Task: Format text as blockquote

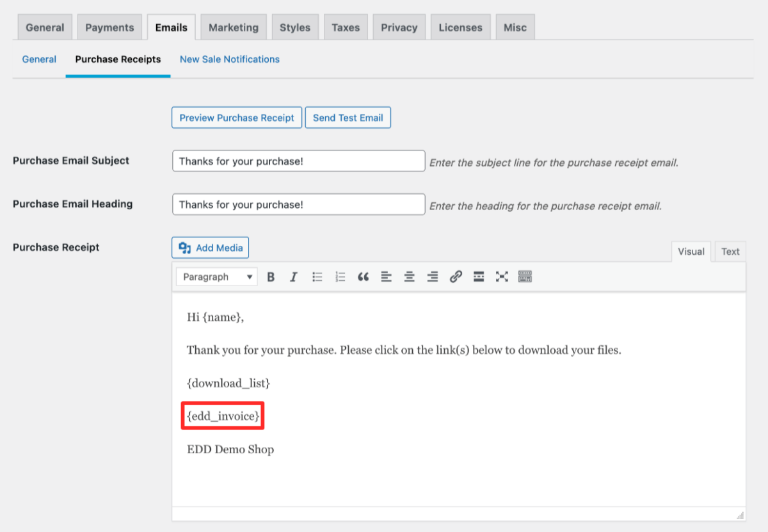Action: coord(363,277)
